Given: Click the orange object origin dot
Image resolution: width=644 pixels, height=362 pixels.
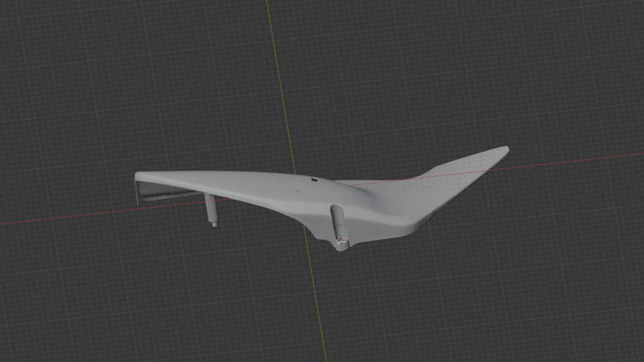Looking at the screenshot, I should tap(298, 192).
